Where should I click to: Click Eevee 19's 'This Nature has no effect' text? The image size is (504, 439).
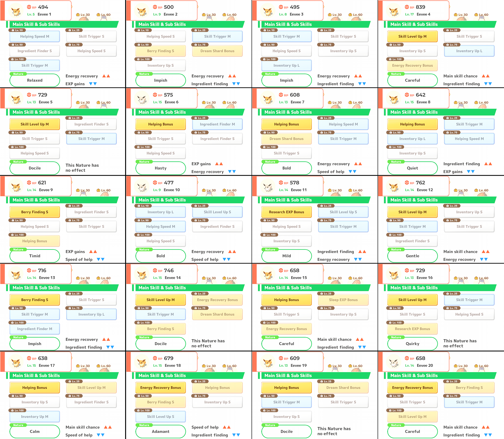click(334, 431)
